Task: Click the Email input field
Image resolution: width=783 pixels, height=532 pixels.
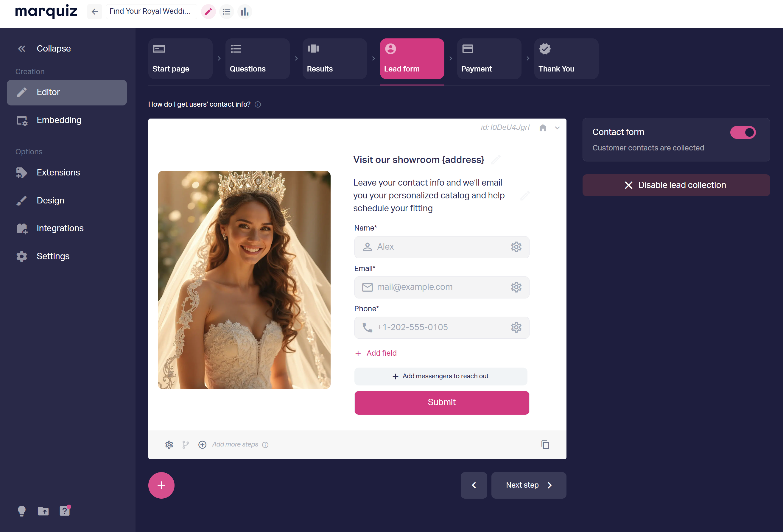Action: tap(435, 287)
